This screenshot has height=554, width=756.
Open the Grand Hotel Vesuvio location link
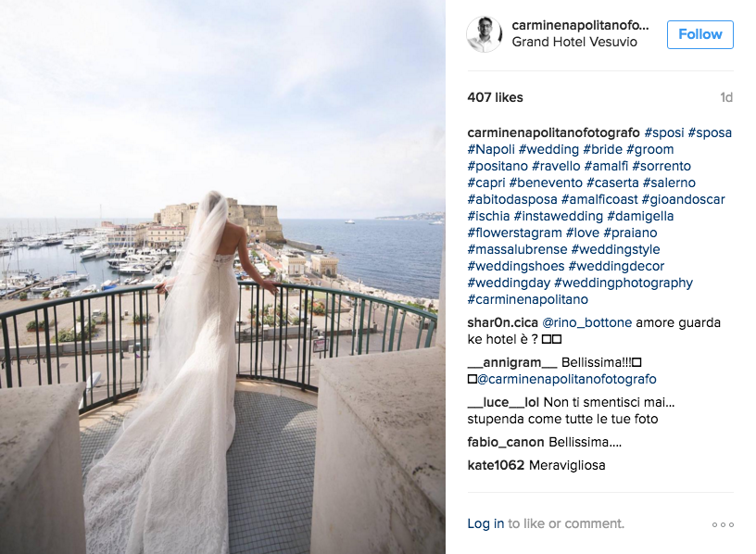574,42
